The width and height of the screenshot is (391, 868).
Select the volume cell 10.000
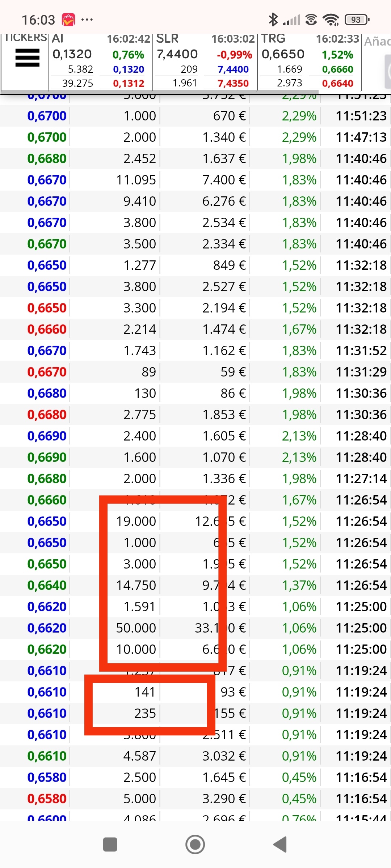pyautogui.click(x=136, y=650)
